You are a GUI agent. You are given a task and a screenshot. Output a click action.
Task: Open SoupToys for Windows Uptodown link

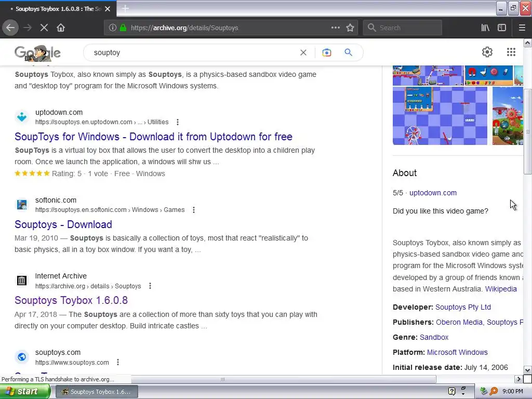point(153,137)
